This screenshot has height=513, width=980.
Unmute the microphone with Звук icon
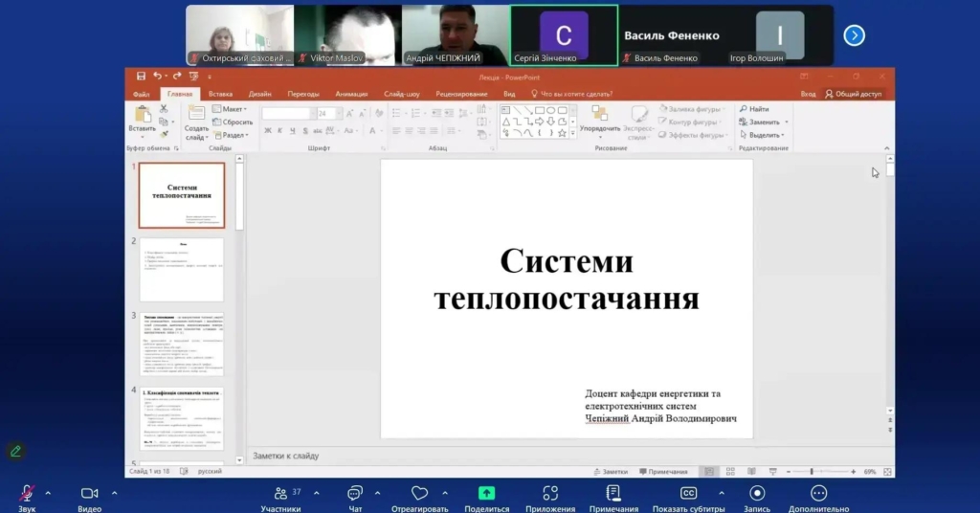[x=27, y=493]
